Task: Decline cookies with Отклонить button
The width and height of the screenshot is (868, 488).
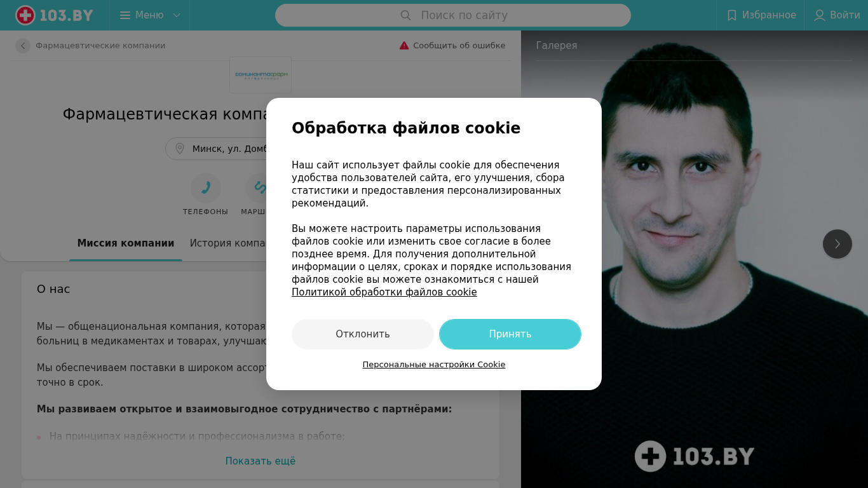Action: click(363, 334)
